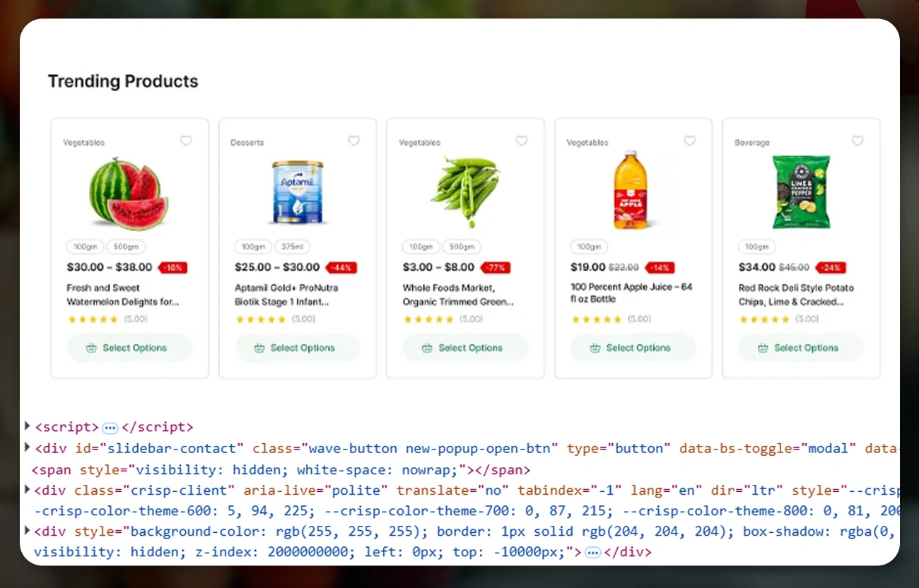Viewport: 919px width, 588px height.
Task: Click the $30.00 – $38.00 price
Action: pyautogui.click(x=110, y=267)
